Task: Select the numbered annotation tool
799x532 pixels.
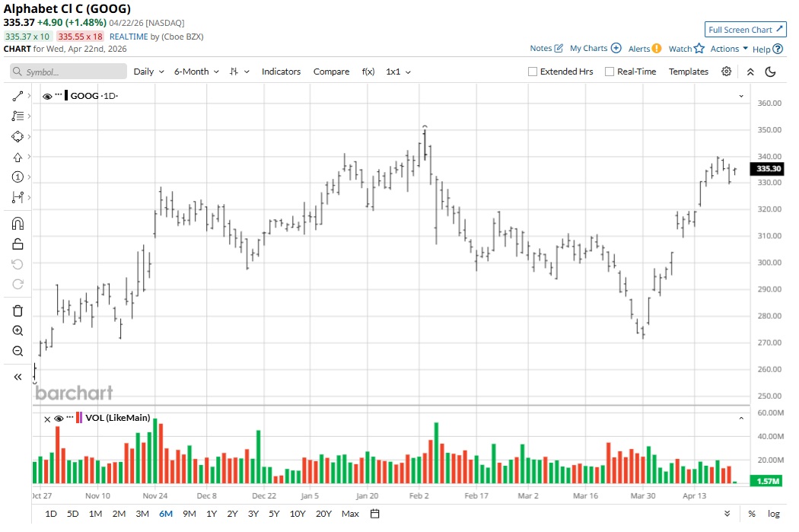Action: 18,177
